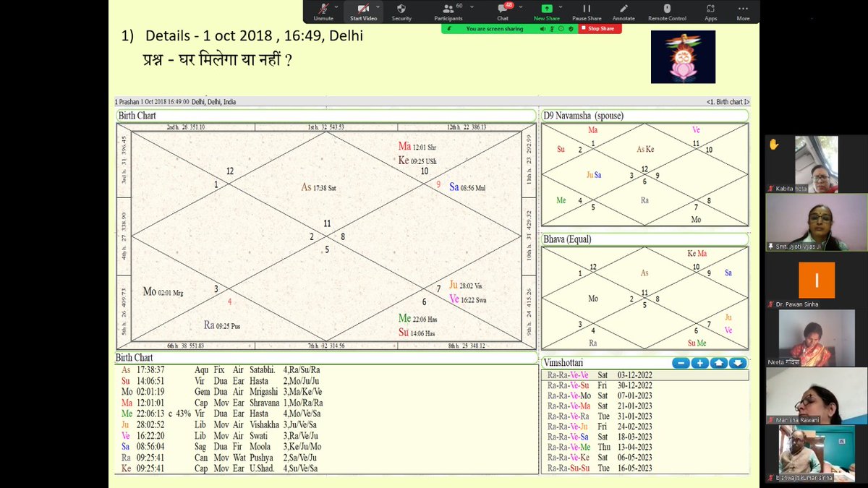Click the Pause Share icon
Image resolution: width=868 pixels, height=488 pixels.
[587, 8]
